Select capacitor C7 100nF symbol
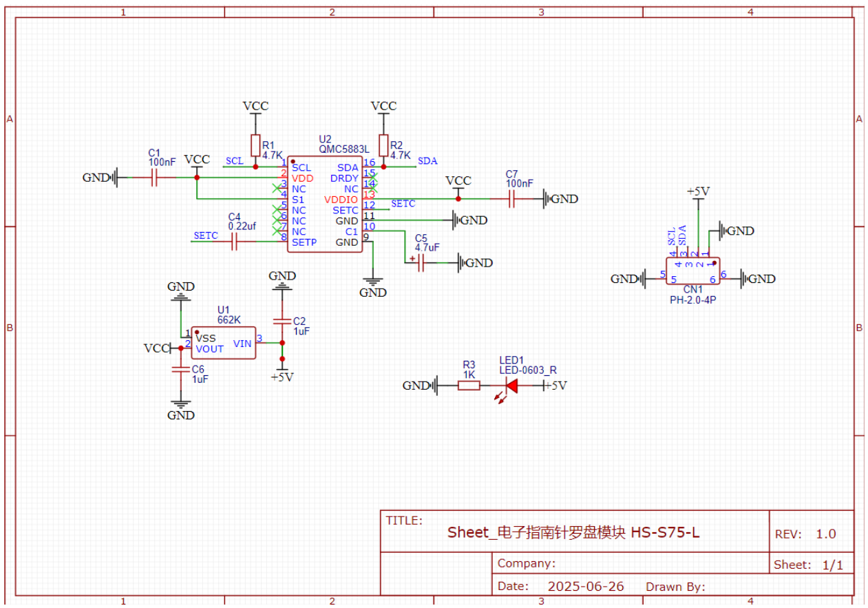 [x=512, y=199]
